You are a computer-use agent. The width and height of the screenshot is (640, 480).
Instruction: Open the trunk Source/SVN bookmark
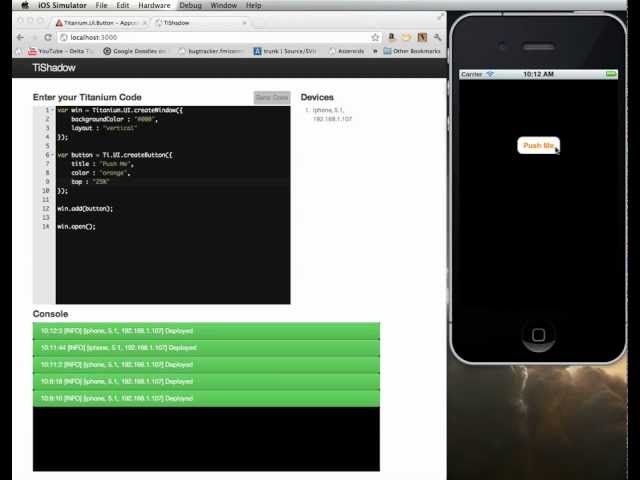coord(285,51)
